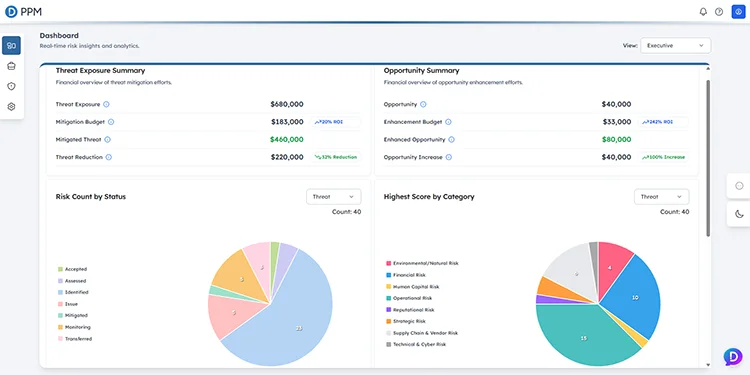
Task: Open the assistant chat bubble icon
Action: coord(733,357)
